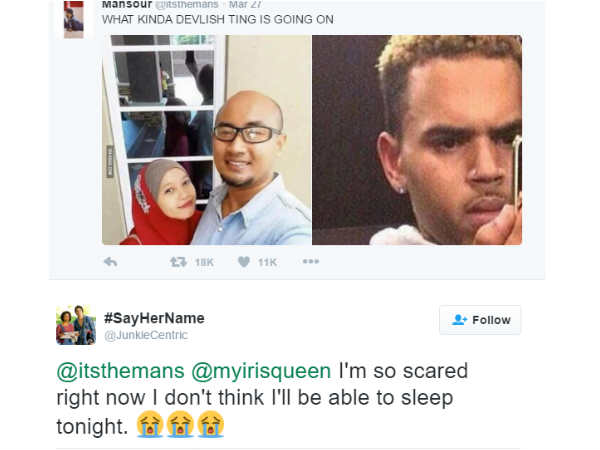Open the #SayHerName profile picture
Screen dimensions: 600x450
[76, 325]
